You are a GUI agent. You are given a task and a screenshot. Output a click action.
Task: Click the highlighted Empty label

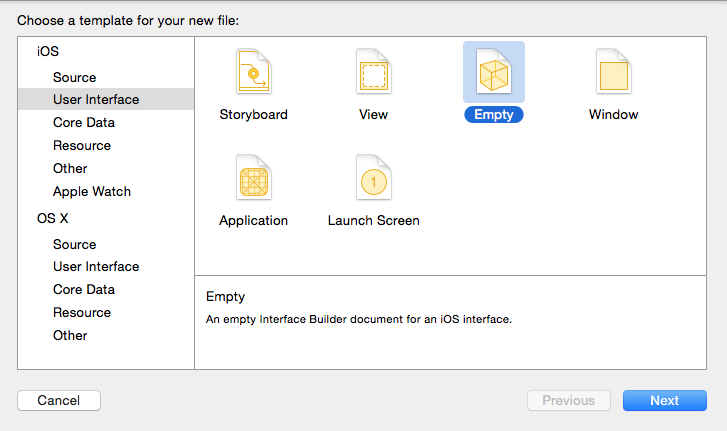click(x=494, y=114)
